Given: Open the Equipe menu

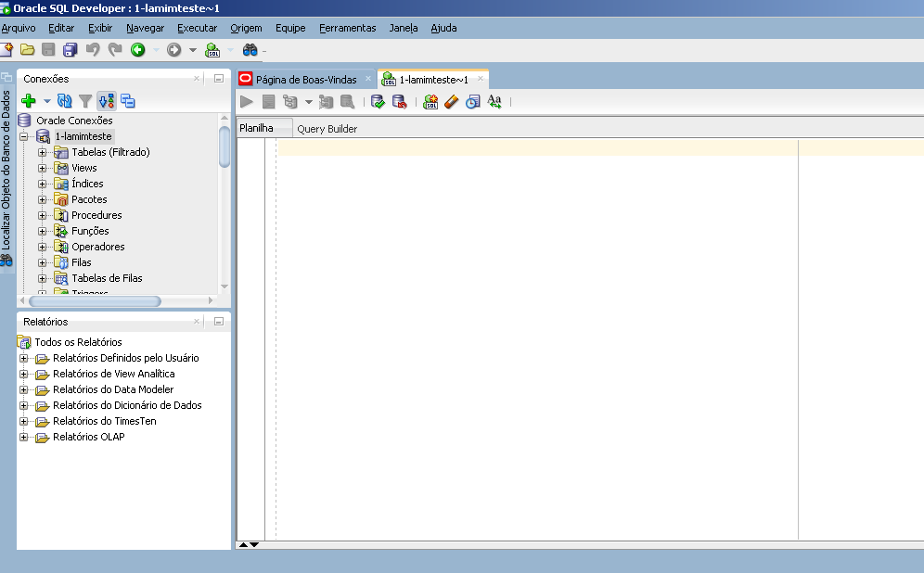Looking at the screenshot, I should coord(290,28).
